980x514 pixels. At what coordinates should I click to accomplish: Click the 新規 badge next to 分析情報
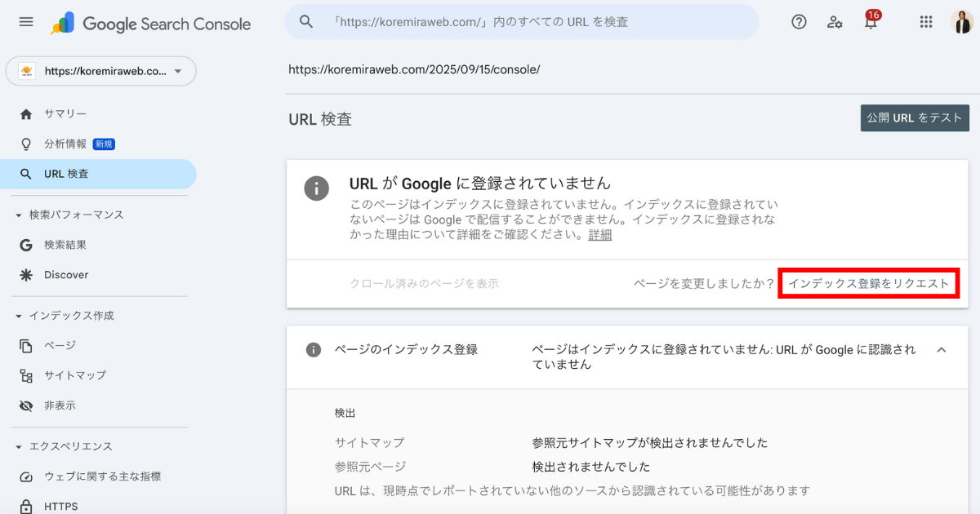104,144
